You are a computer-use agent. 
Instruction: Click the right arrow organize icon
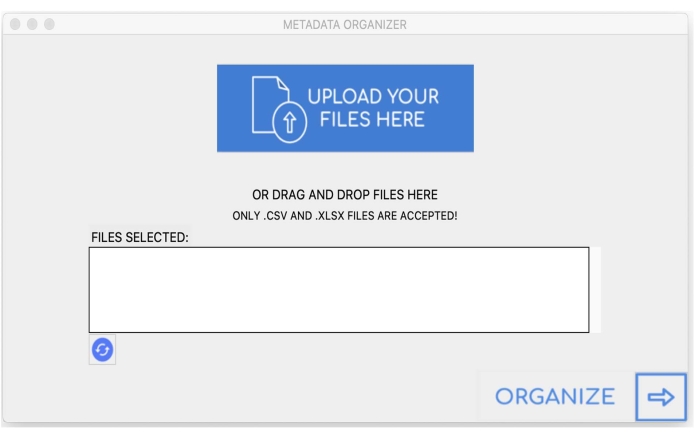point(661,397)
